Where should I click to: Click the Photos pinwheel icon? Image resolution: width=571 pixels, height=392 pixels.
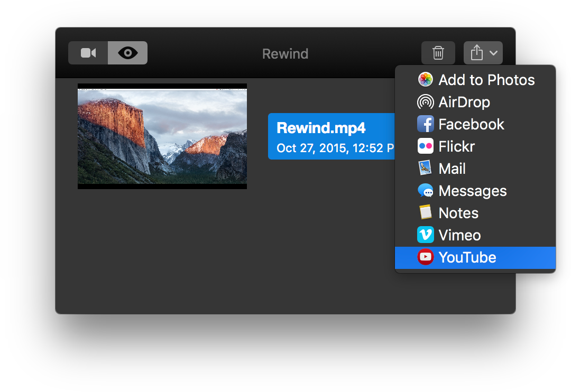pos(425,79)
